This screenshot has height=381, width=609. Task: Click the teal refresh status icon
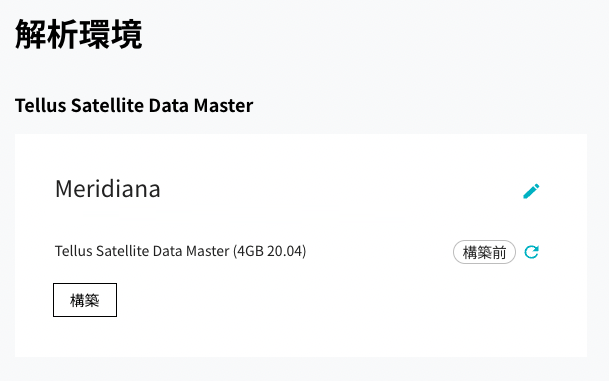point(531,252)
